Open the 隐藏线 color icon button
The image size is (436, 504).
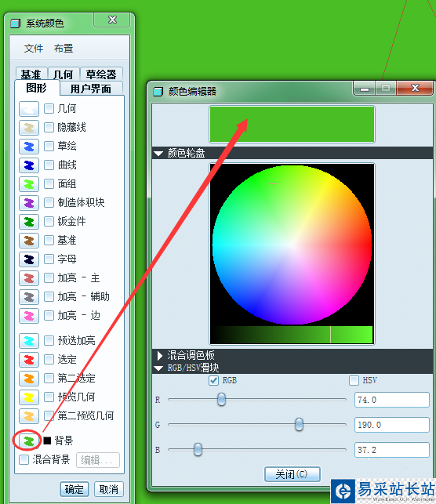click(29, 128)
